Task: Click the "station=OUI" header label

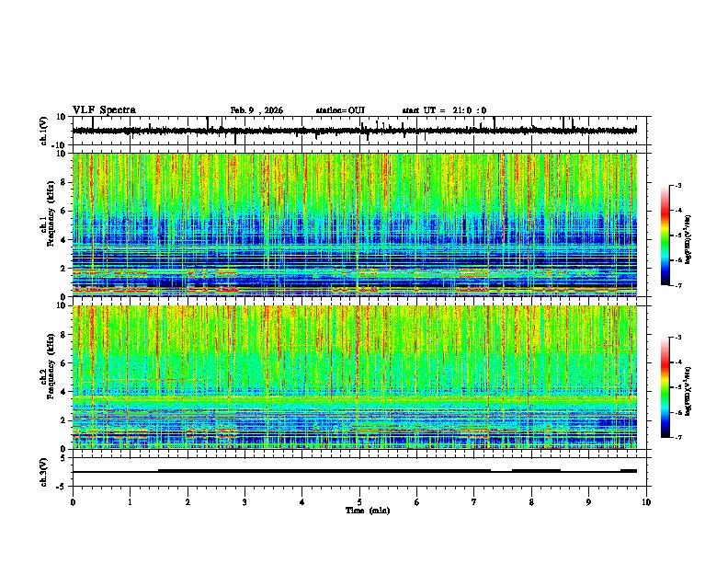Action: 340,110
